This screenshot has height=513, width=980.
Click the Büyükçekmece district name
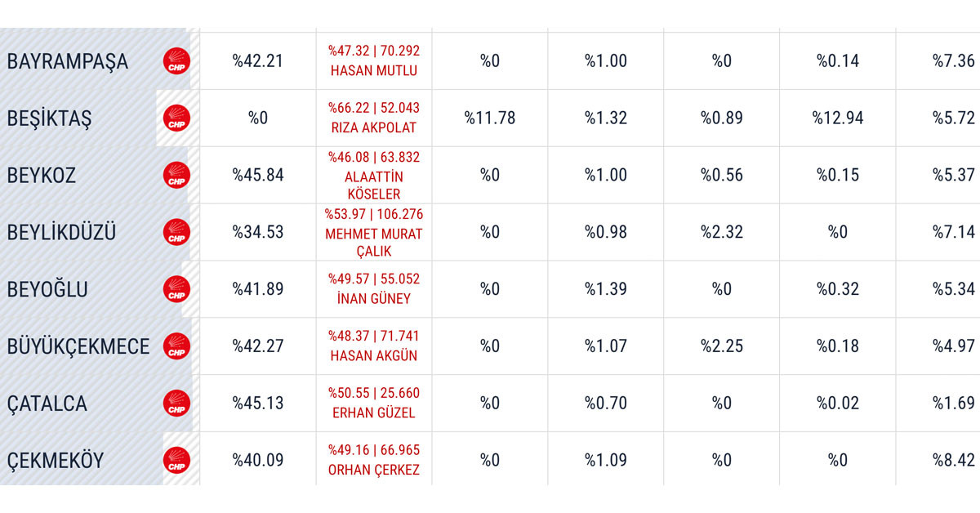point(78,346)
